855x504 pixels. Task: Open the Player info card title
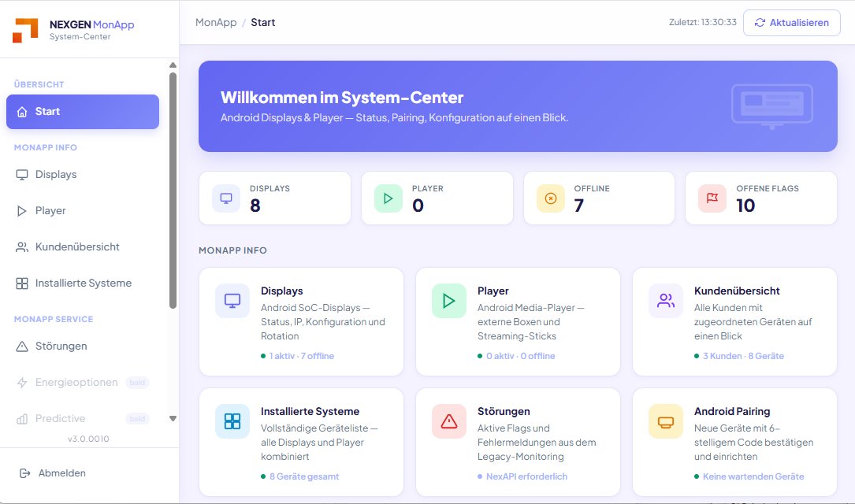click(493, 291)
